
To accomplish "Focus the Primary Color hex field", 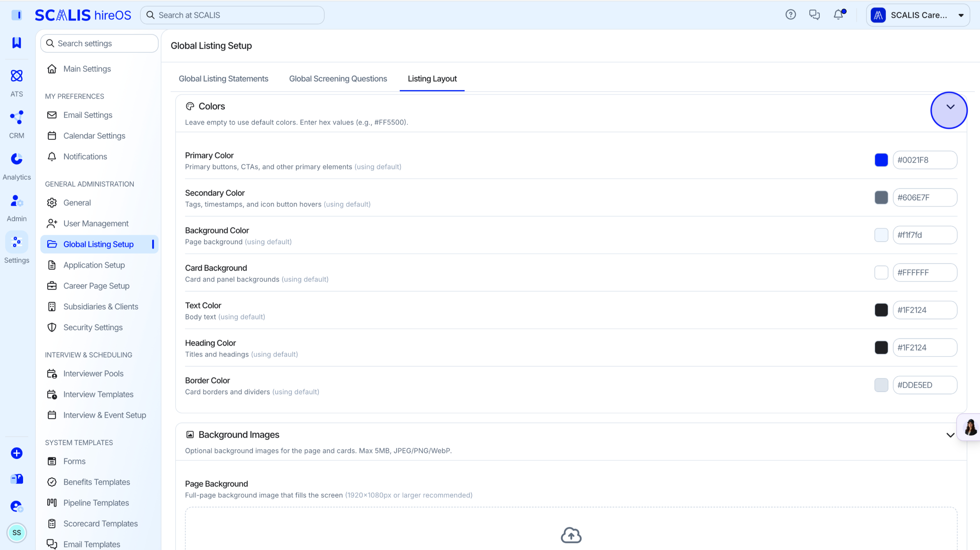I will tap(925, 160).
